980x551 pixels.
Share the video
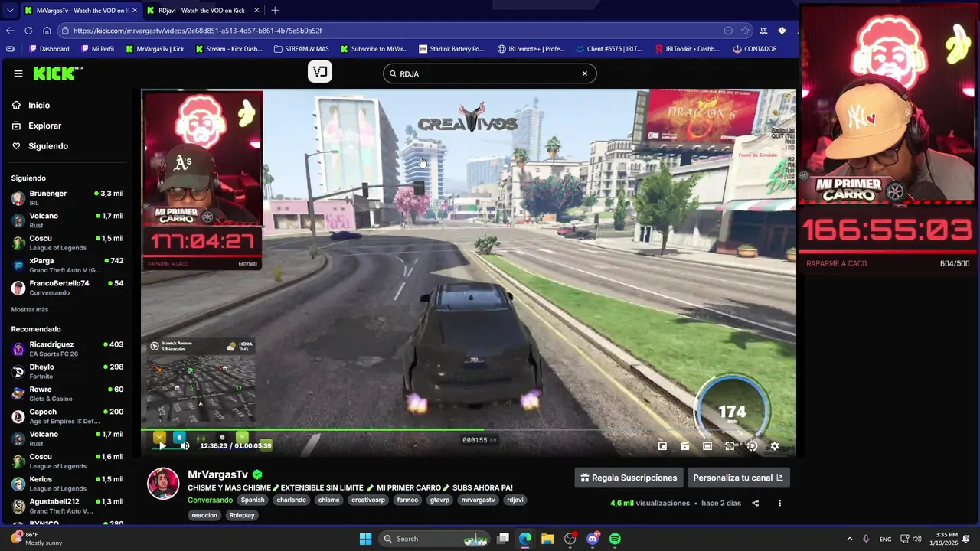click(x=756, y=503)
